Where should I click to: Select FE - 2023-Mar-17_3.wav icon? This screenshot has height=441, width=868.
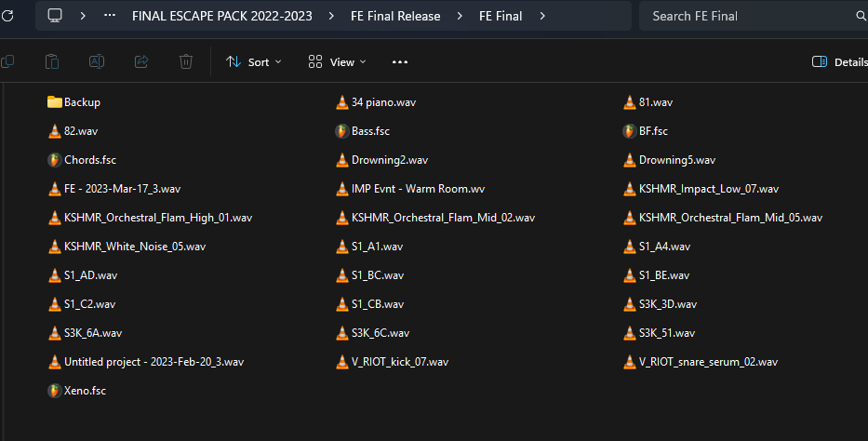point(54,188)
